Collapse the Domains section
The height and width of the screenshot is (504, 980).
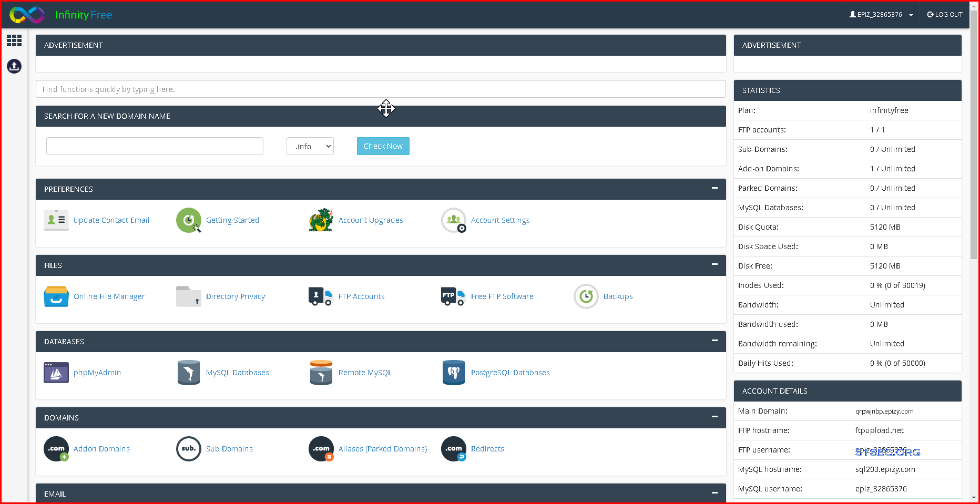tap(714, 417)
